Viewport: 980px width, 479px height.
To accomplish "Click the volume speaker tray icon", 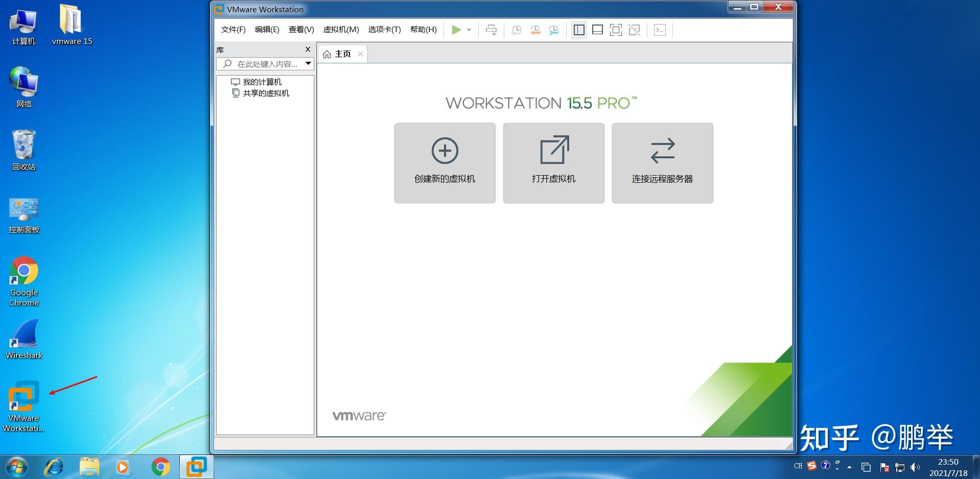I will 915,467.
